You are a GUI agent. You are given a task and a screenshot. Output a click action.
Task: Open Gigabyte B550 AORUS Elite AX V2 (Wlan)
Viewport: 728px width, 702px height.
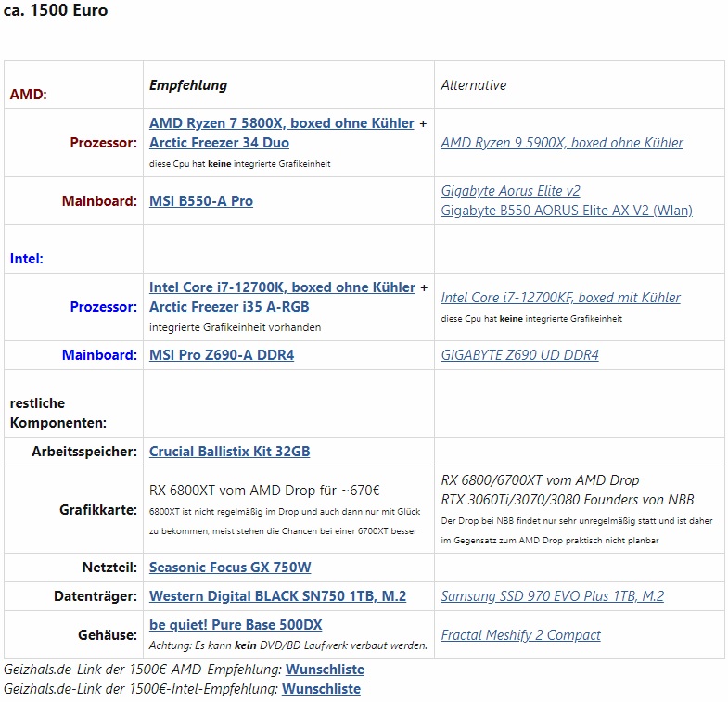click(x=567, y=211)
